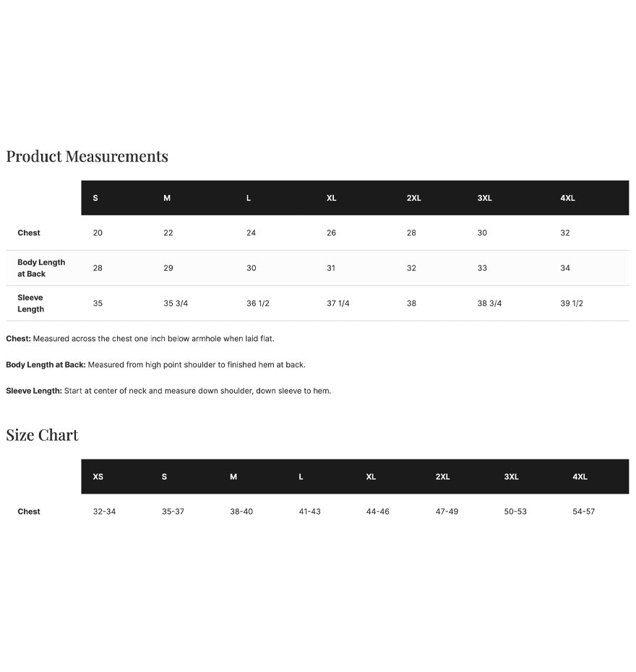Click the Chest row label in Size Chart
636x672 pixels.
pos(29,512)
